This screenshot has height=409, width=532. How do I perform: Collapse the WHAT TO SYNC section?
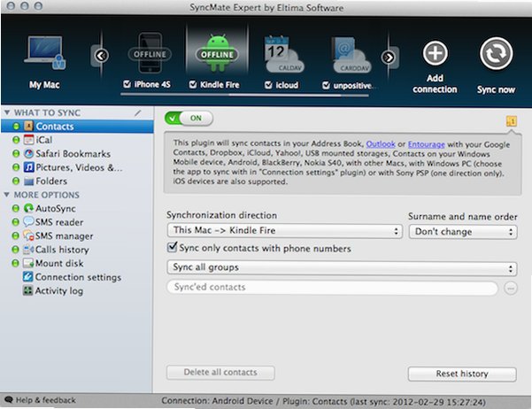point(7,112)
